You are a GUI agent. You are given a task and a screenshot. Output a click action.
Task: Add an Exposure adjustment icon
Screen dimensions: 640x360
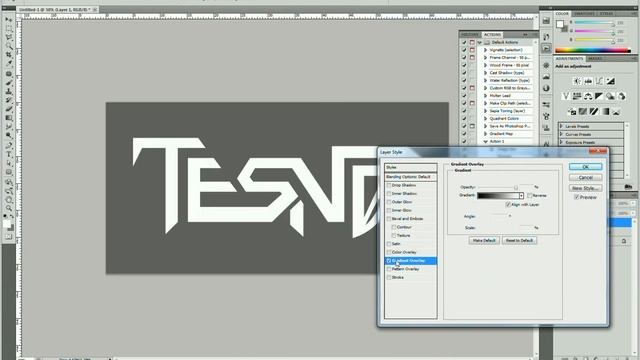coord(611,81)
